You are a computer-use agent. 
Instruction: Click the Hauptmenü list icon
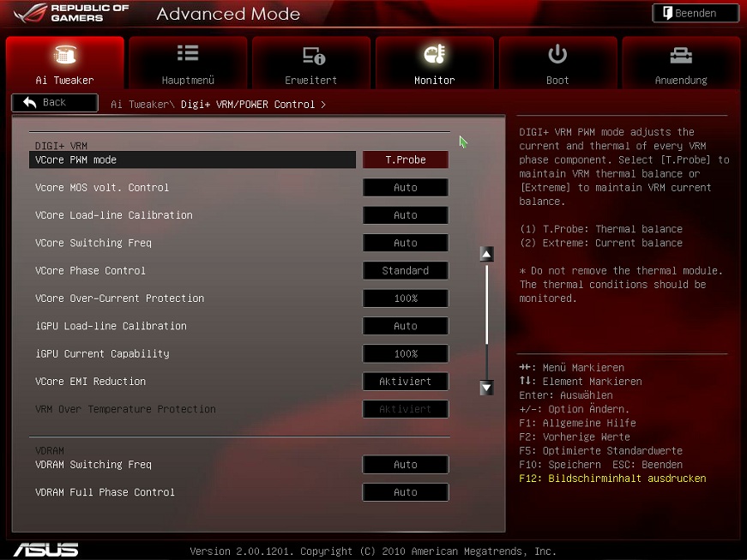[188, 53]
